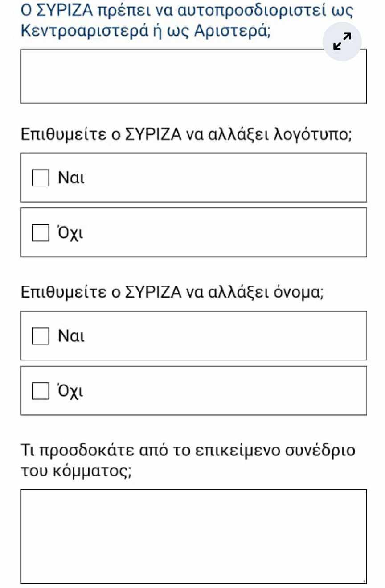Click the 'Ναι' label text for the λογότυπο question
The image size is (385, 588).
click(x=71, y=178)
